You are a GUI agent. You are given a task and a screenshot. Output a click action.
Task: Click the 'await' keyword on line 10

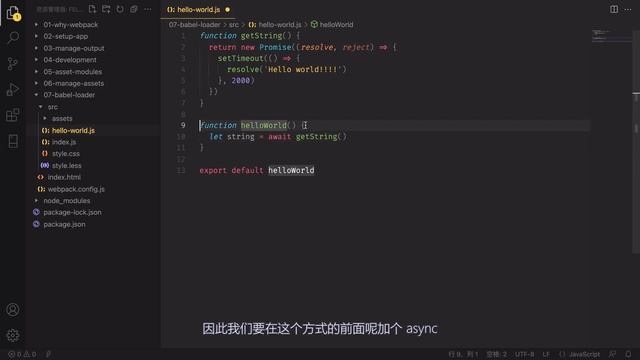(x=279, y=137)
